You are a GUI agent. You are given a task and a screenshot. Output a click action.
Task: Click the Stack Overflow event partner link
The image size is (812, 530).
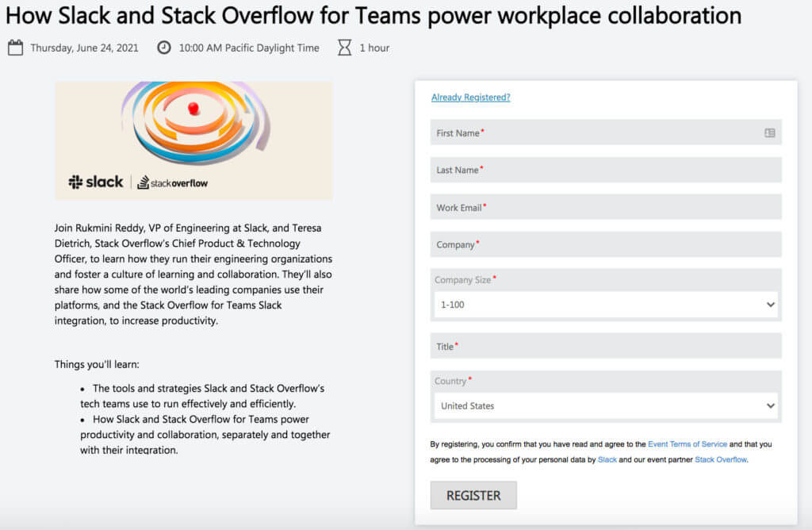tap(720, 459)
